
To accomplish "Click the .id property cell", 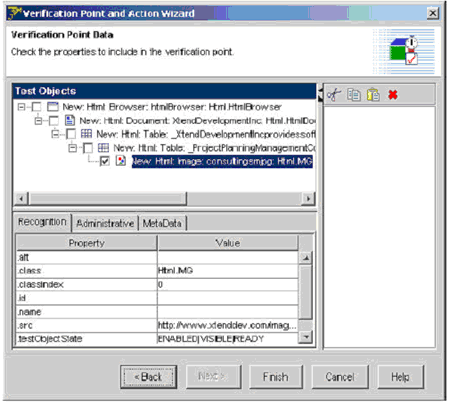I will point(87,298).
